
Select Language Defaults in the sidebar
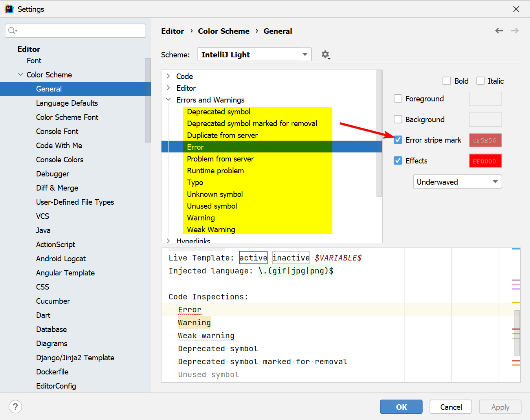click(67, 103)
